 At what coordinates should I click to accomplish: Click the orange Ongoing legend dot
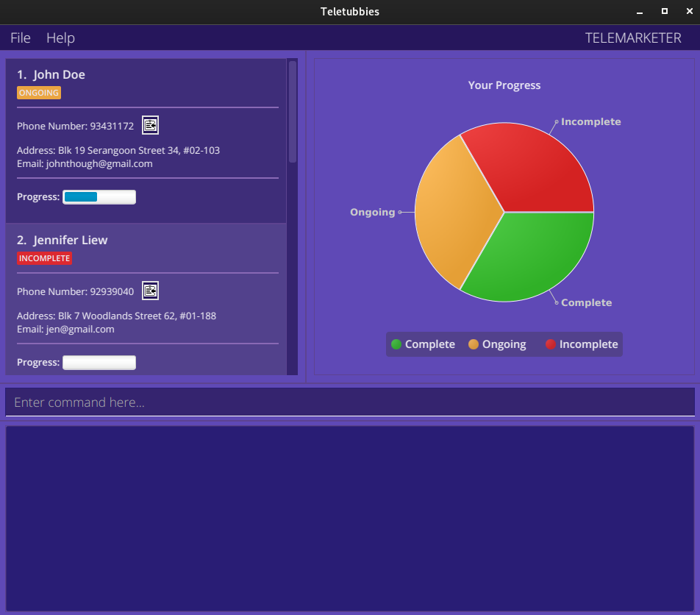coord(474,344)
